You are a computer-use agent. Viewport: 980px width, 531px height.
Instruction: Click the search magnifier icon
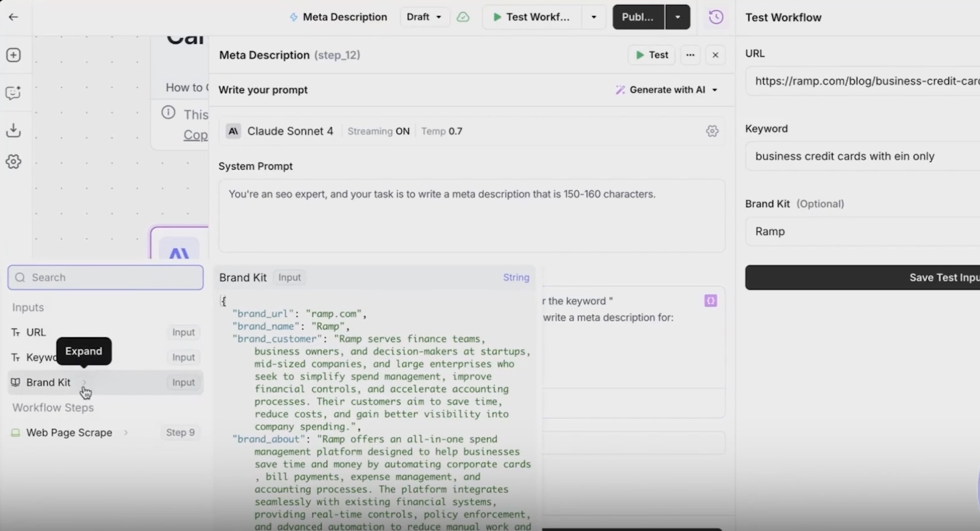[x=20, y=277]
